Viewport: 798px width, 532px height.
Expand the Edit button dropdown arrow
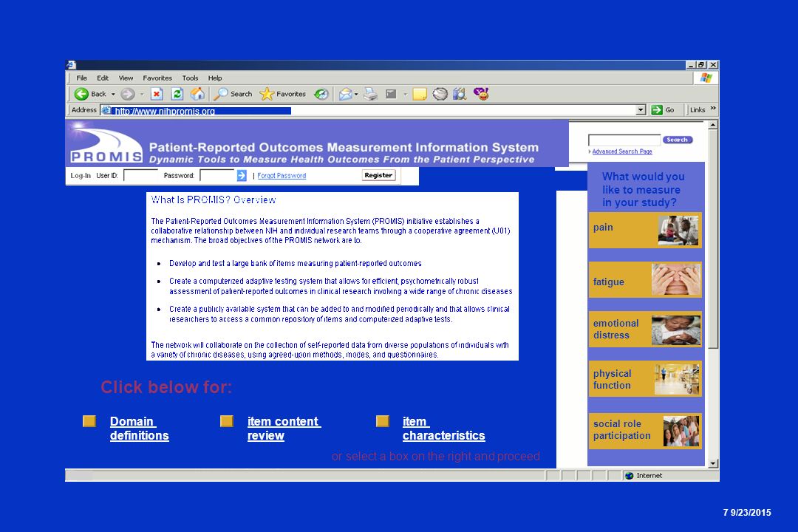click(x=405, y=94)
